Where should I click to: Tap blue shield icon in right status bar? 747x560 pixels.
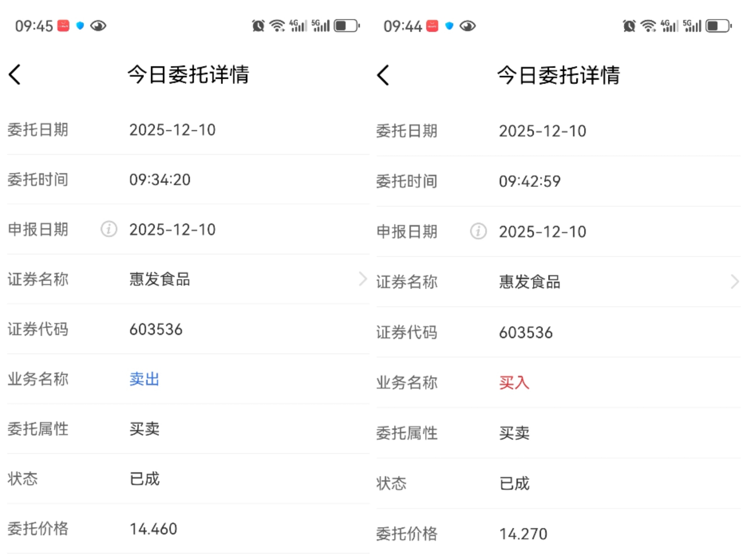point(449,26)
